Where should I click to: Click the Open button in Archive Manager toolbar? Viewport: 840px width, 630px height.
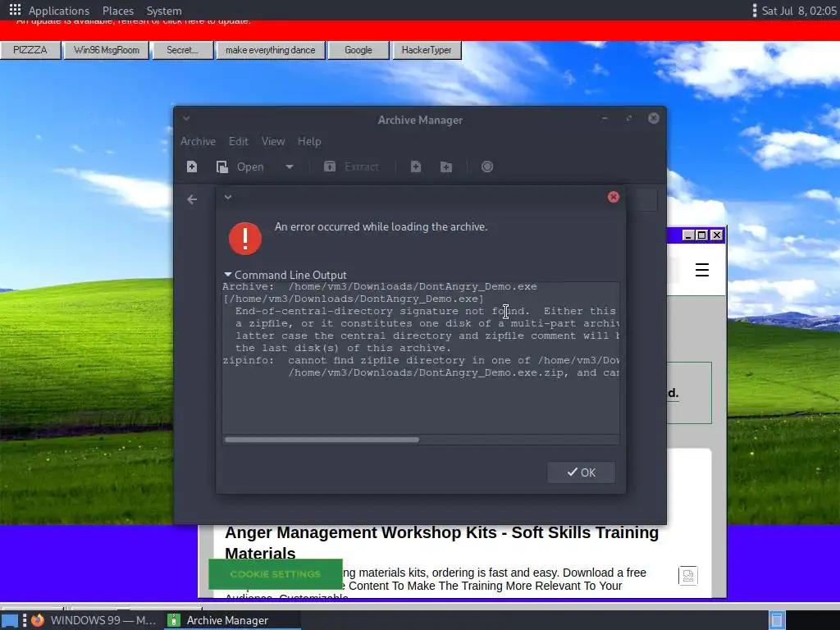(x=240, y=167)
